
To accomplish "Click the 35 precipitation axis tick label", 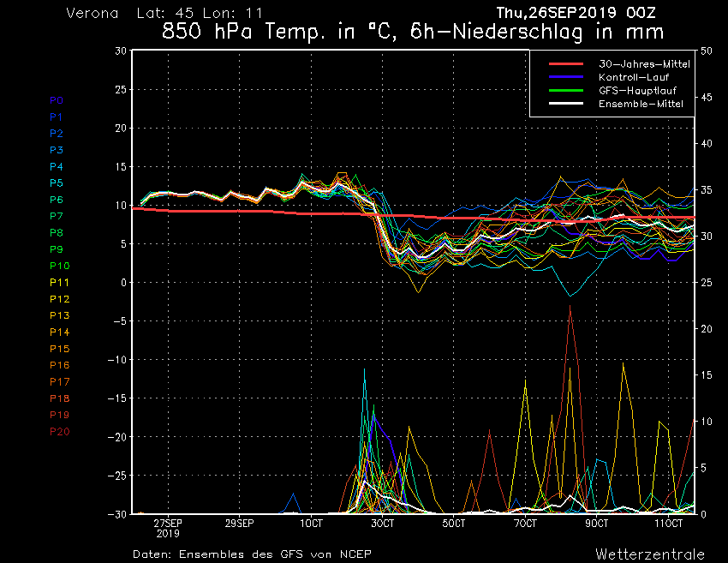I will point(707,190).
